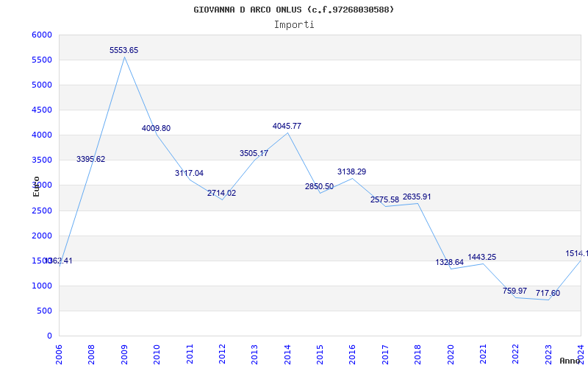The height and width of the screenshot is (368, 588).
Task: Select the 1443.25 data label
Action: (482, 257)
